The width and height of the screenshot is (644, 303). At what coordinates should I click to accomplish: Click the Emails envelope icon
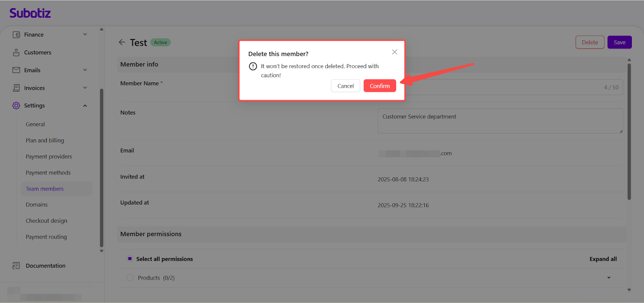pos(16,70)
